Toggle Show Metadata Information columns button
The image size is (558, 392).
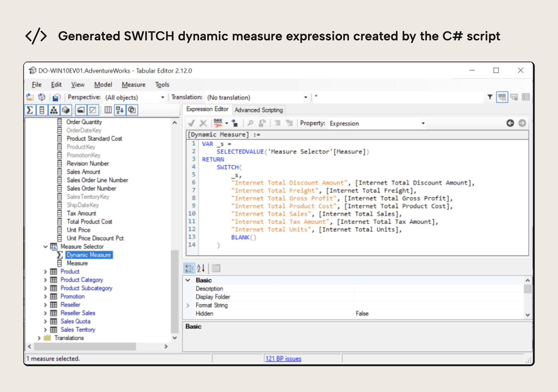[108, 110]
